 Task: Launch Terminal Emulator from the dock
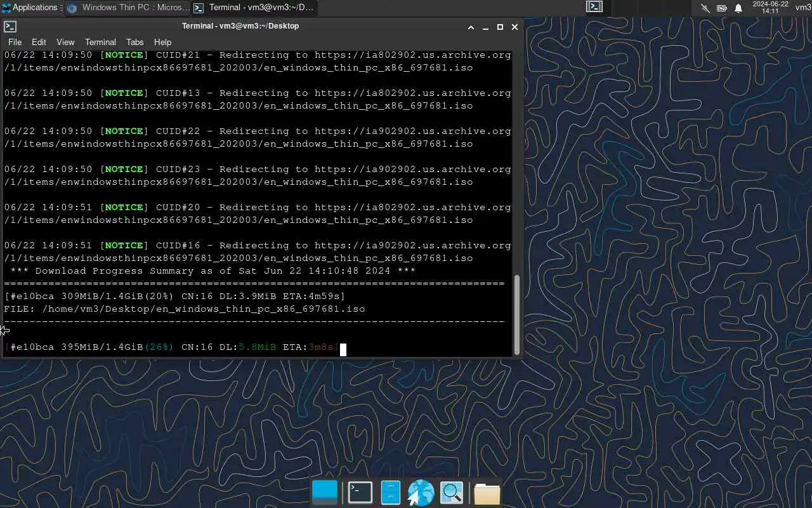[x=360, y=493]
